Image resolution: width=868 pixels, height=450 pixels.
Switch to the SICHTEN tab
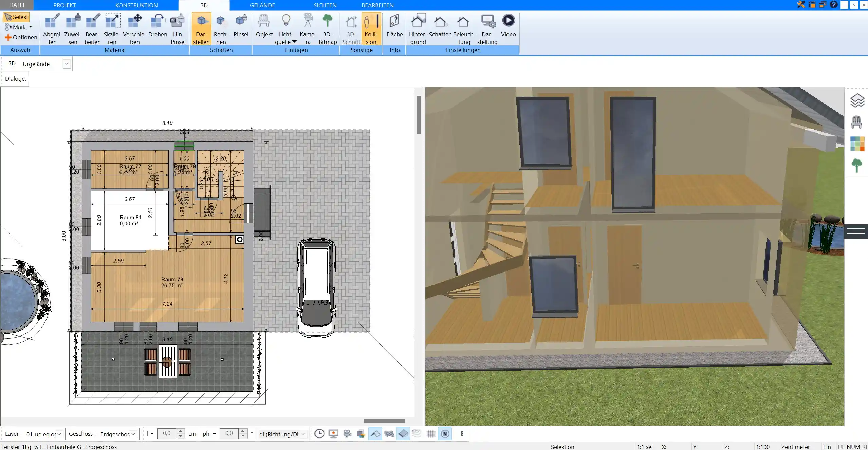click(x=325, y=5)
